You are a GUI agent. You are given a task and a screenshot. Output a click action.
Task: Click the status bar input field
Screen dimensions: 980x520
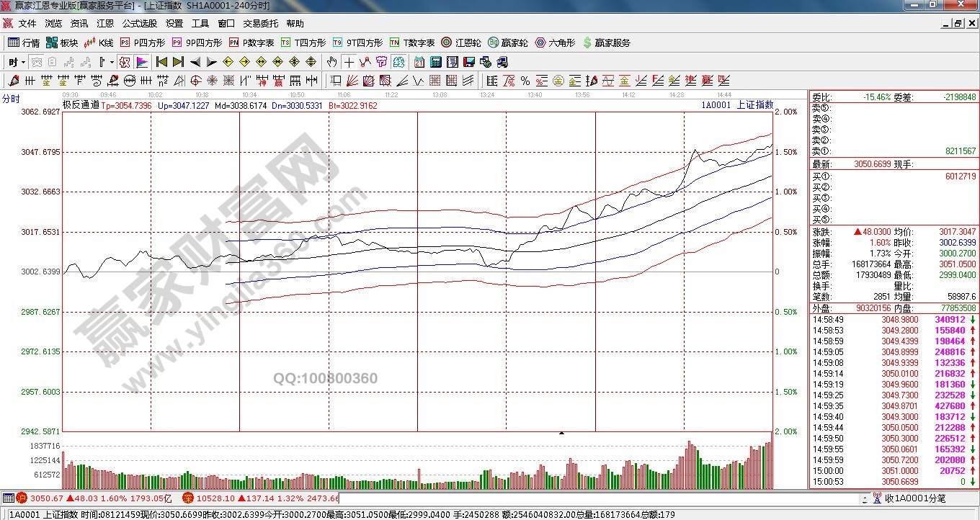click(x=597, y=498)
